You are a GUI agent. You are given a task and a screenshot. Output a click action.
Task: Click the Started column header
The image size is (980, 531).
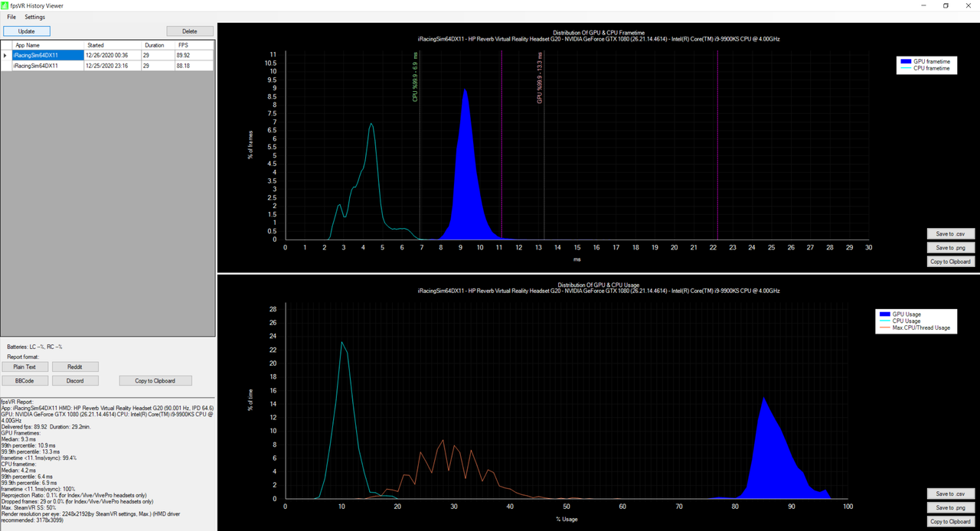pos(113,45)
